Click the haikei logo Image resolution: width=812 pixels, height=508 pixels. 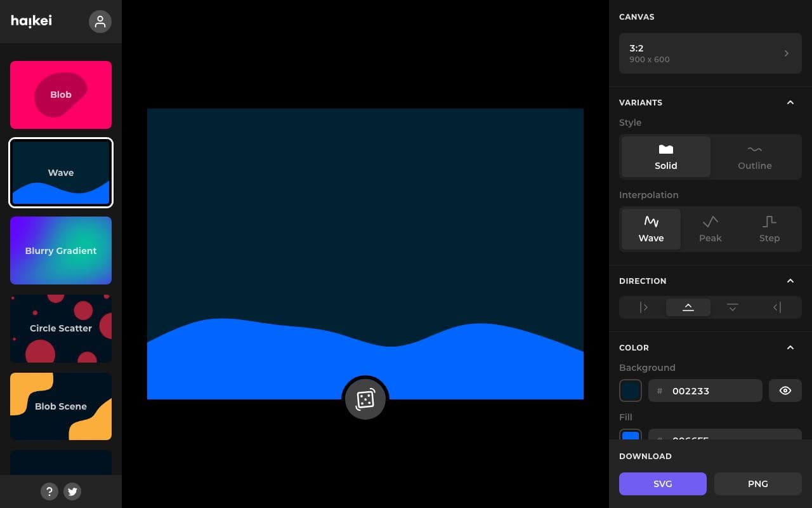click(x=32, y=22)
